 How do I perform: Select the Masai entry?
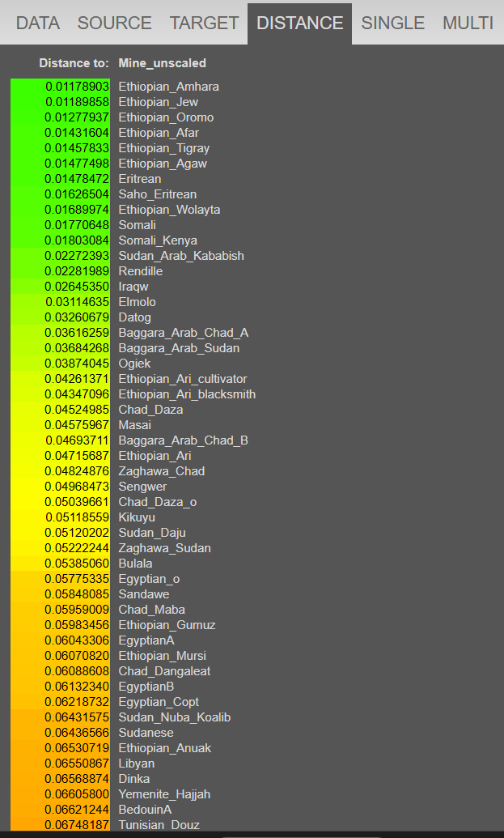click(134, 425)
